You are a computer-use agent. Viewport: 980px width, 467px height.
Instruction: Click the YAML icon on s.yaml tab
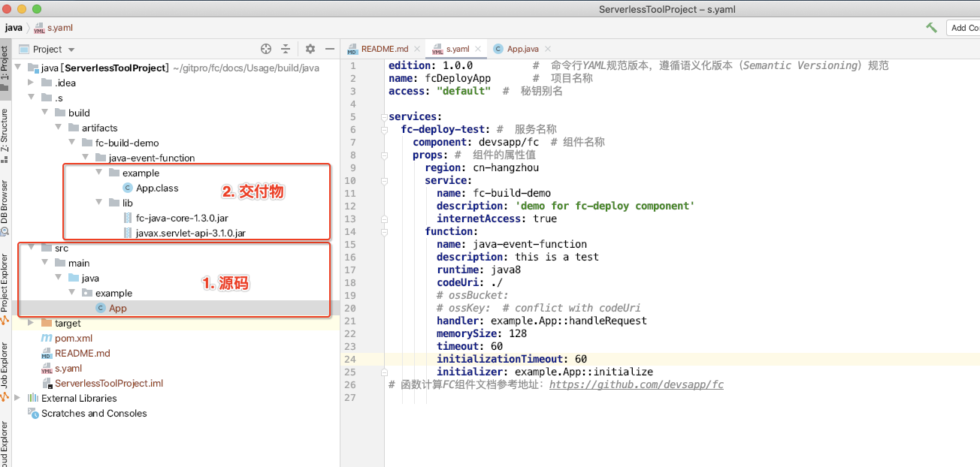(x=437, y=49)
